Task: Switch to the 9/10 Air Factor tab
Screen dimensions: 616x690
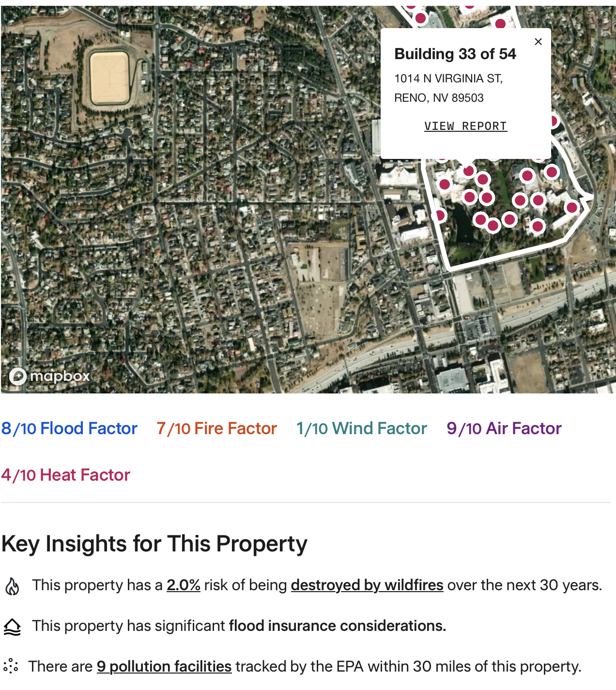Action: [x=504, y=428]
